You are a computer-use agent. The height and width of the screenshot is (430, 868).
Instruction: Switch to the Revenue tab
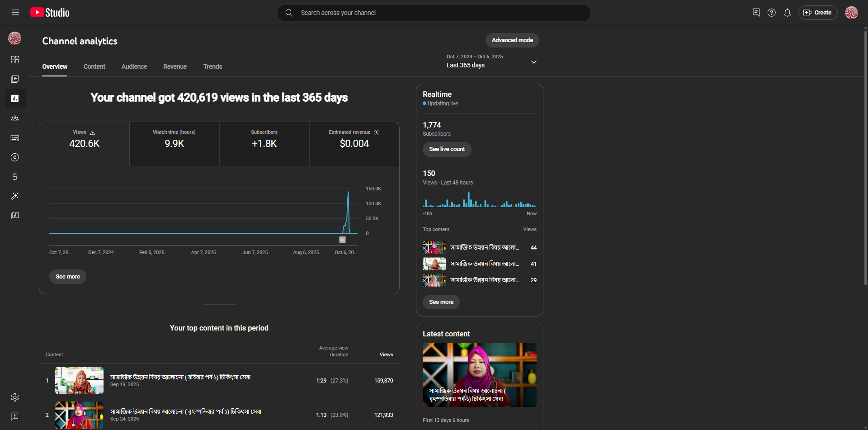[175, 66]
